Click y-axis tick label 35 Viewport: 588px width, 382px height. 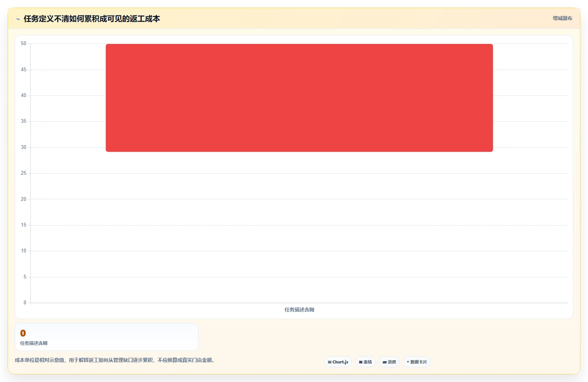(23, 121)
